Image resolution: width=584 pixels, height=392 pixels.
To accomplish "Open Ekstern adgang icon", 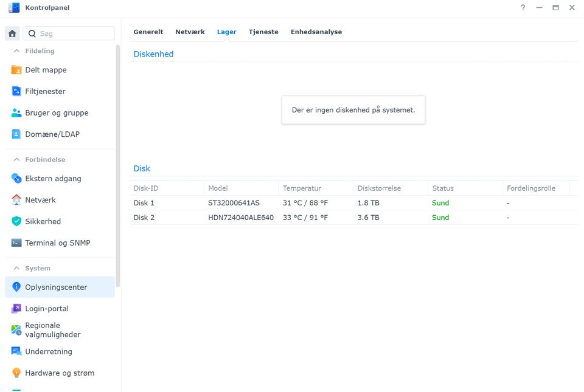I will point(16,179).
